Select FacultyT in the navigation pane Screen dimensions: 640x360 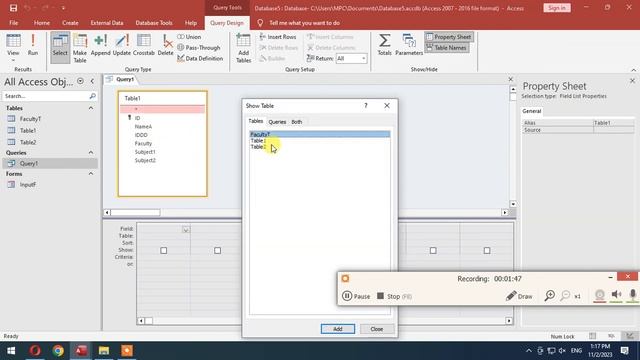click(30, 119)
